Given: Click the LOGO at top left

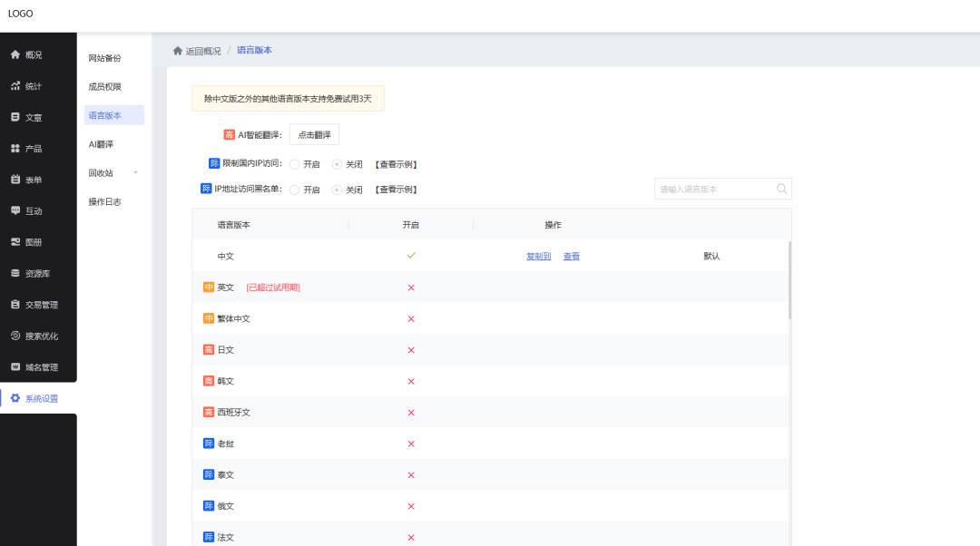Looking at the screenshot, I should pyautogui.click(x=20, y=14).
